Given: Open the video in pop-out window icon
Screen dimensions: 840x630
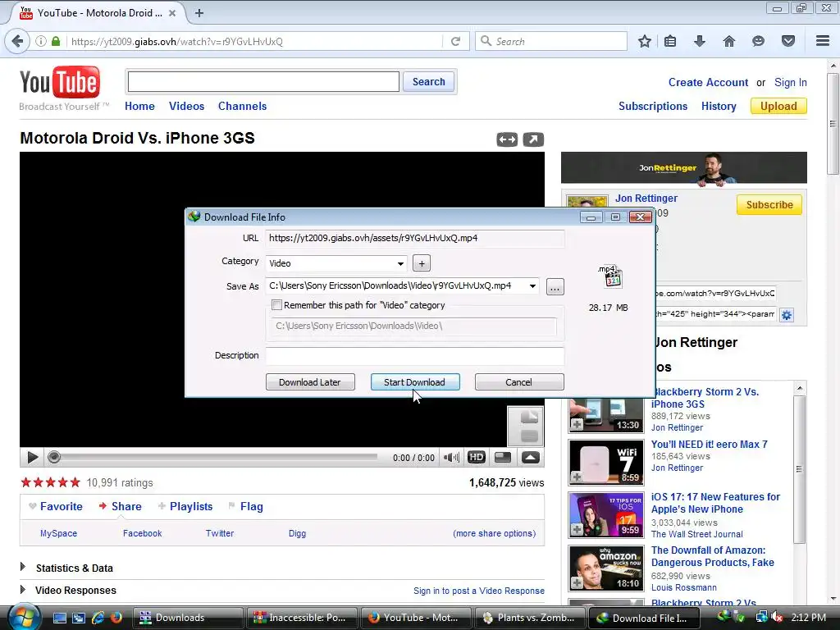Looking at the screenshot, I should [533, 139].
